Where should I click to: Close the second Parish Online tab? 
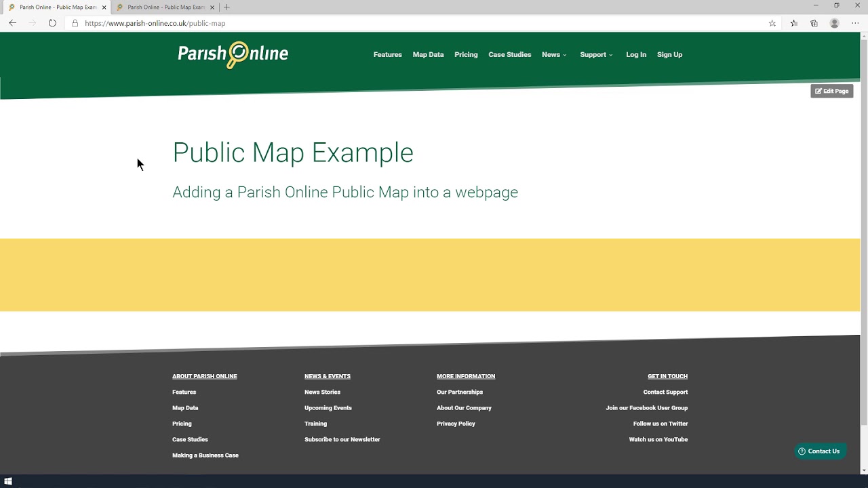pyautogui.click(x=212, y=7)
